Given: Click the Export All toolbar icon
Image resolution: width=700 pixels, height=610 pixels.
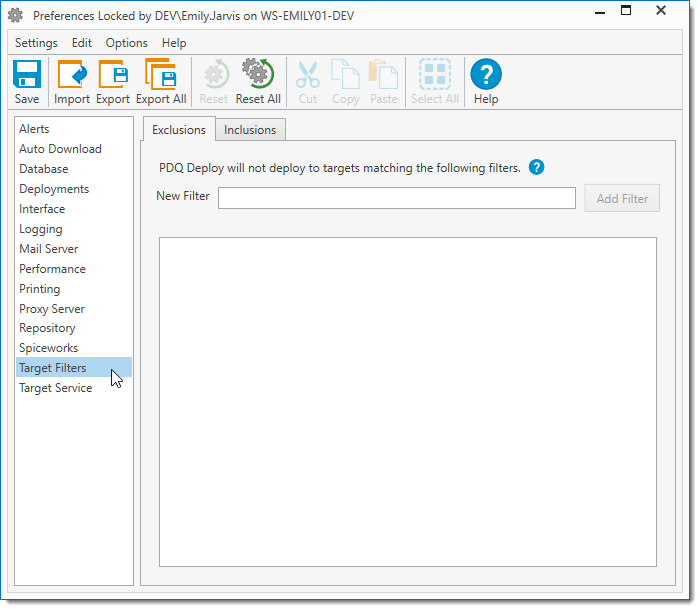Looking at the screenshot, I should click(160, 76).
